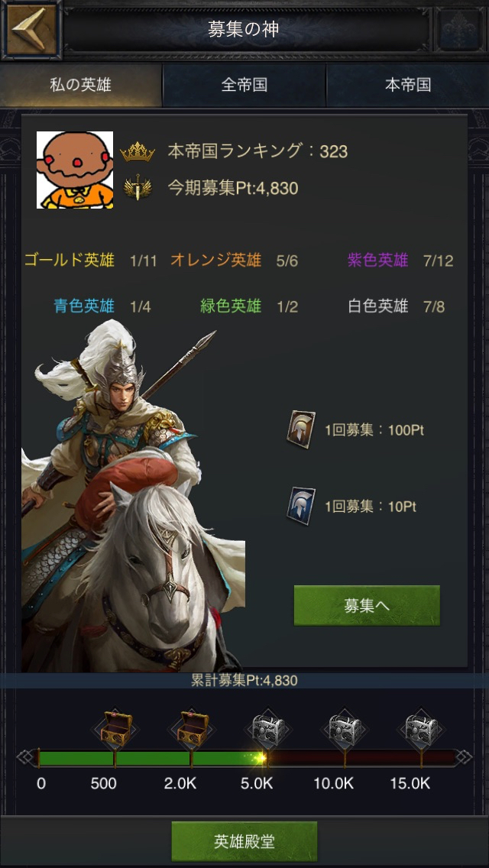489x868 pixels.
Task: Select the 私の英雄 tab
Action: pyautogui.click(x=81, y=85)
